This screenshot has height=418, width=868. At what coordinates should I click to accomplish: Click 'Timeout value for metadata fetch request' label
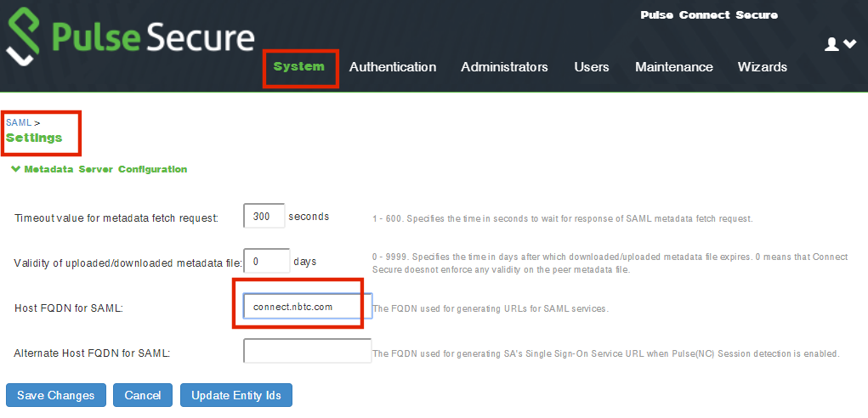click(x=116, y=217)
